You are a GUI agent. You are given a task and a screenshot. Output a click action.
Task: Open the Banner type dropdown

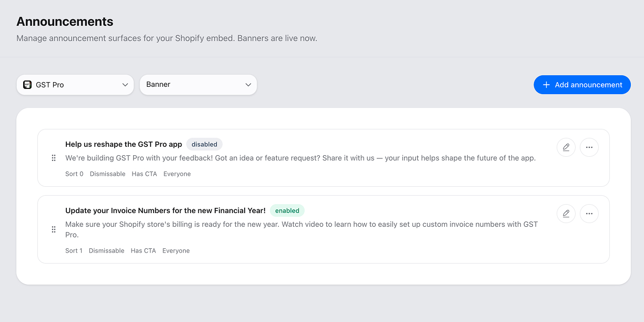(x=198, y=85)
